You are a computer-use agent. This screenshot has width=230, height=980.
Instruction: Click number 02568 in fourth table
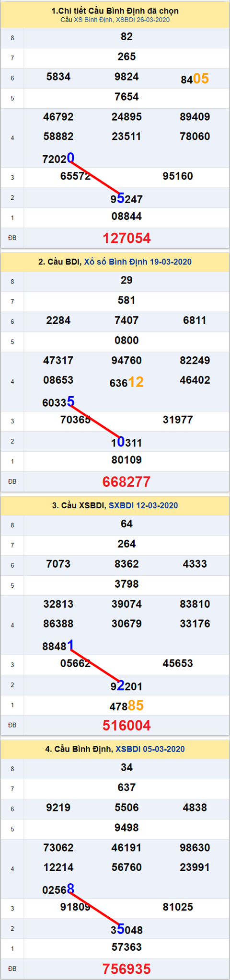point(58,889)
